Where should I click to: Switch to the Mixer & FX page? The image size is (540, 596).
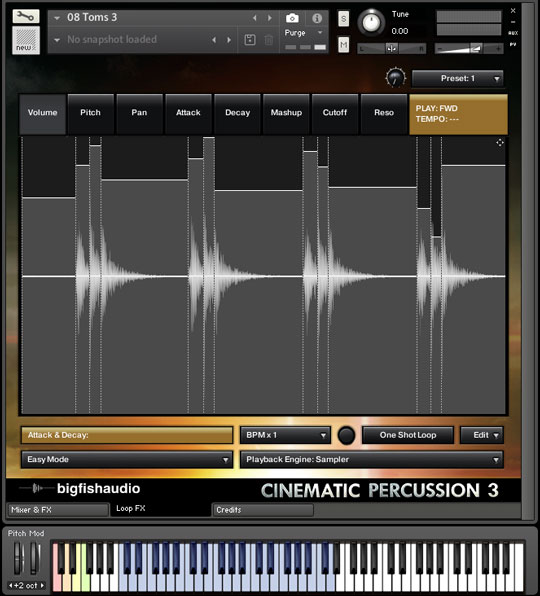(x=58, y=510)
